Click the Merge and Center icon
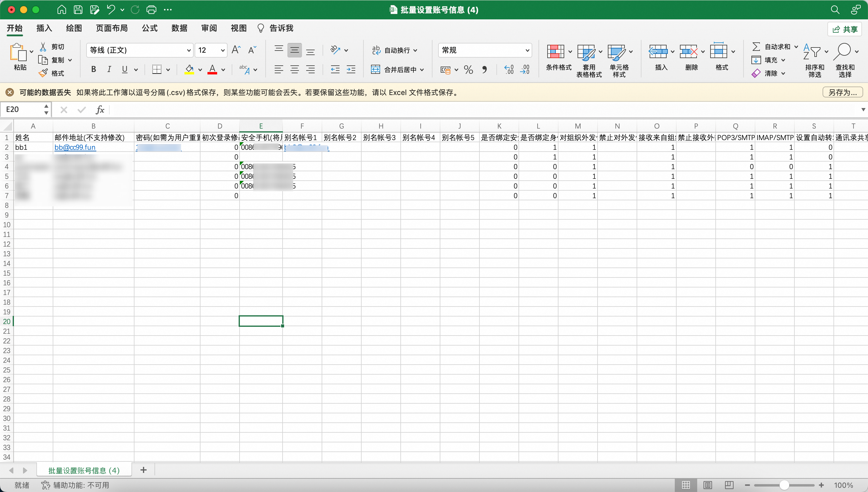 [375, 70]
